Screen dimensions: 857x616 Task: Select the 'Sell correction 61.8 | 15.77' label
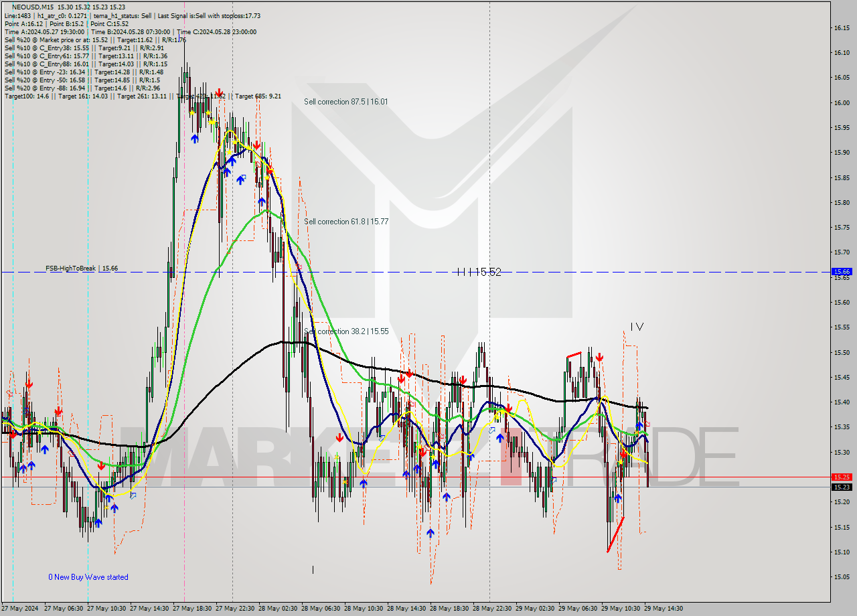345,222
